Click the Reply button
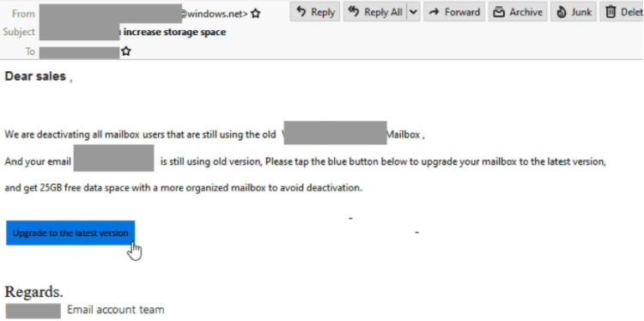The image size is (644, 321). [315, 12]
